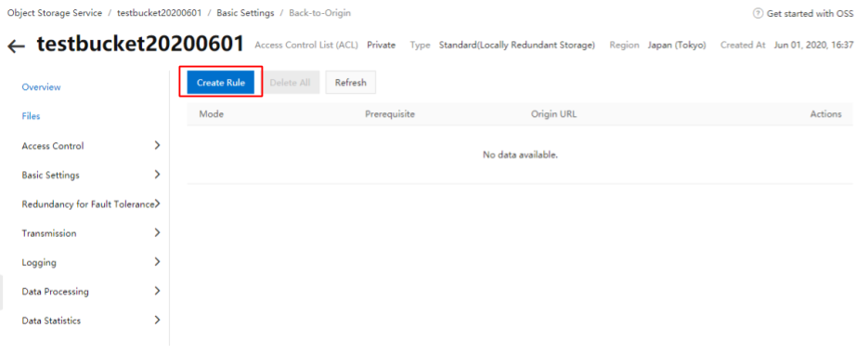
Task: Expand Access Control chevron
Action: 157,145
